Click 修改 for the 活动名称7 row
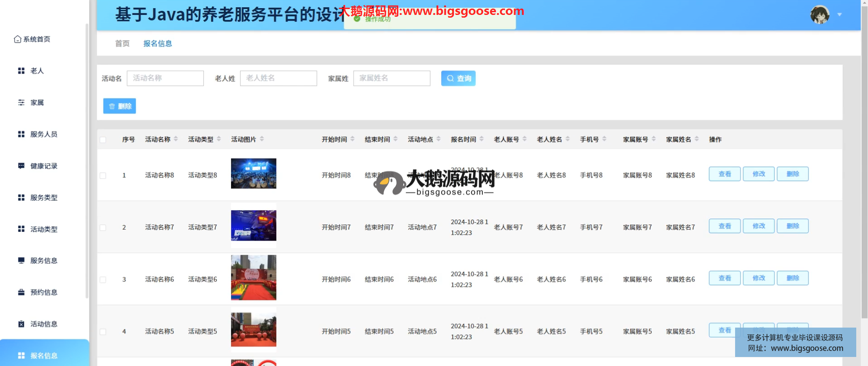The width and height of the screenshot is (868, 366). pos(759,226)
